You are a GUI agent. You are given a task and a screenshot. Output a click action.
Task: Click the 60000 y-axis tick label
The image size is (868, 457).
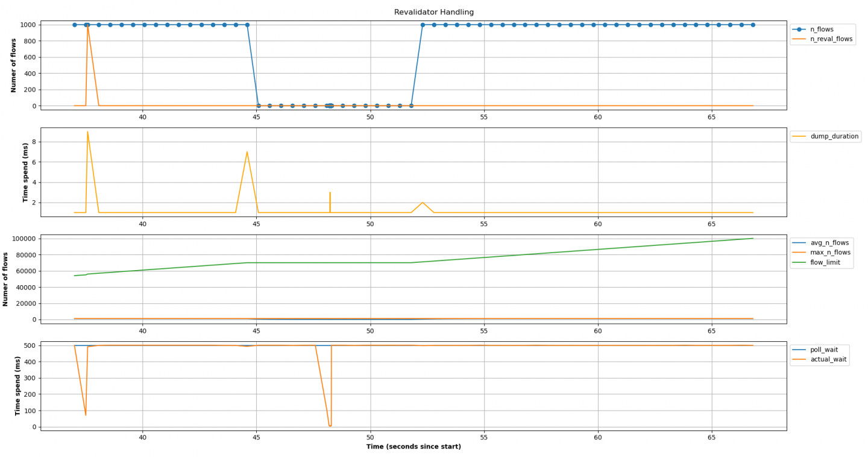(x=27, y=271)
